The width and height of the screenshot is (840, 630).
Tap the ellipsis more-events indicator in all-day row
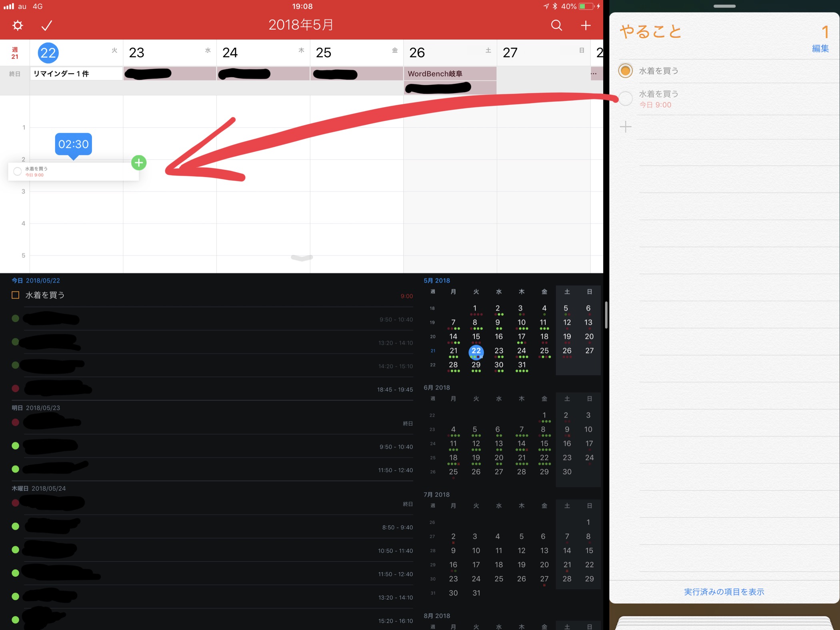(594, 74)
